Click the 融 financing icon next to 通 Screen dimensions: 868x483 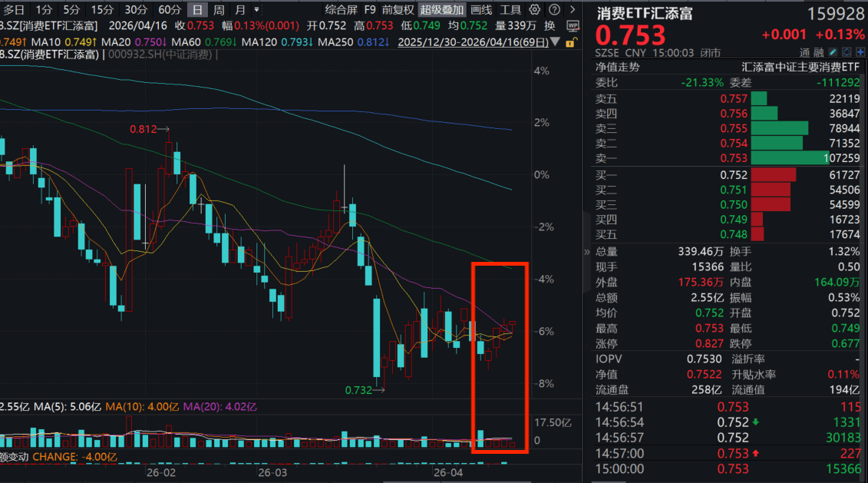pos(817,51)
